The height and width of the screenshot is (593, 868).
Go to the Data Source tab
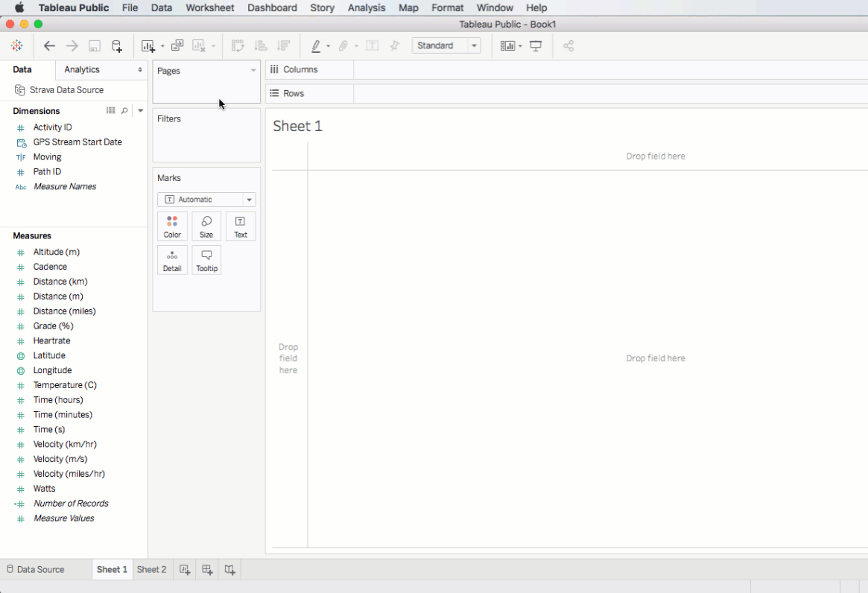pos(36,569)
